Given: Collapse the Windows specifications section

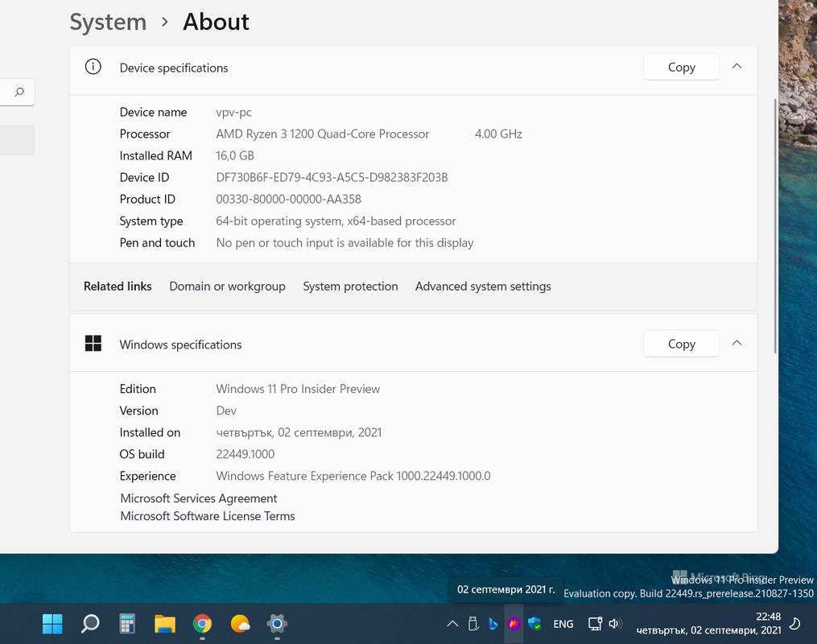Looking at the screenshot, I should [x=737, y=343].
